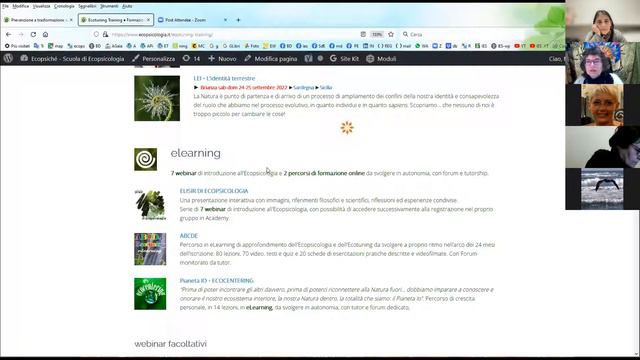640x360 pixels.
Task: Open the browser home page
Action: point(45,34)
